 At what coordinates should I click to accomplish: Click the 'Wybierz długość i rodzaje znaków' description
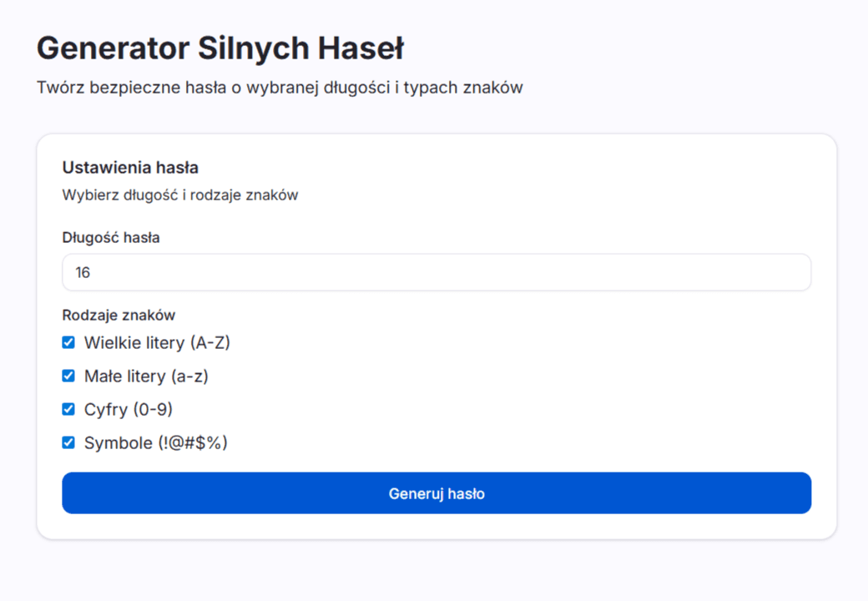[180, 195]
